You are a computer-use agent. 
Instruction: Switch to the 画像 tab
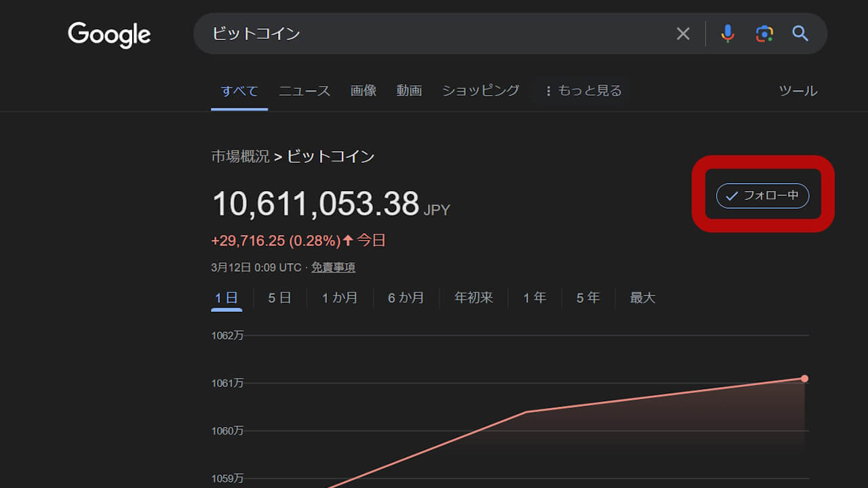pyautogui.click(x=363, y=91)
